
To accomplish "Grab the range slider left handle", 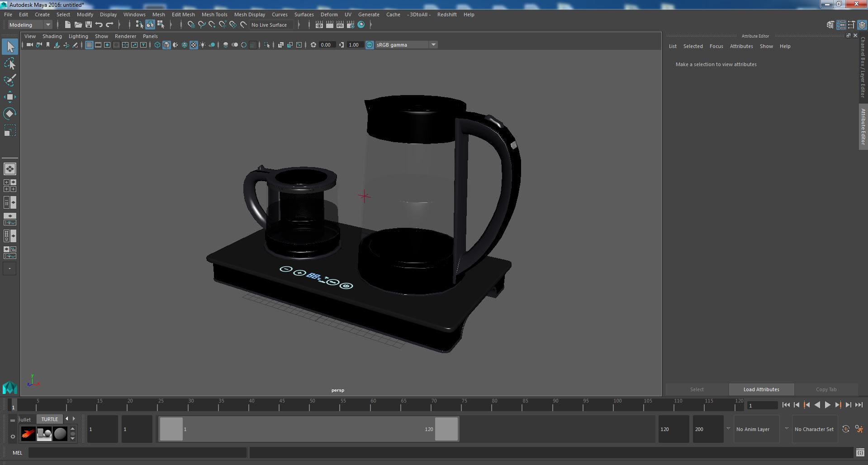I will pos(171,429).
